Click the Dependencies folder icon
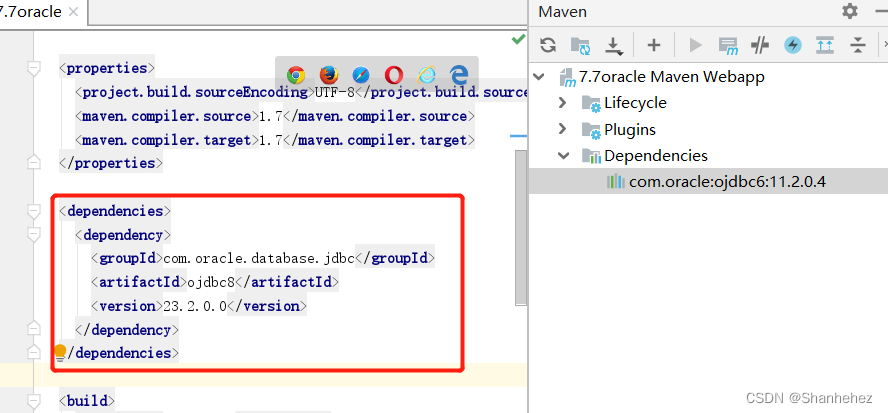Screen dimensions: 888x413 click(592, 156)
